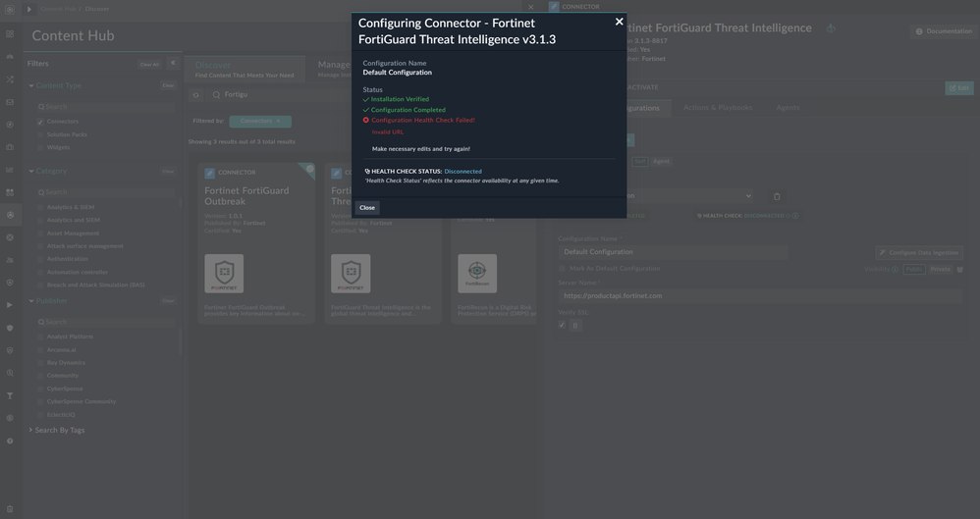Open the Actions & Playbooks tab
The width and height of the screenshot is (980, 519).
click(718, 108)
